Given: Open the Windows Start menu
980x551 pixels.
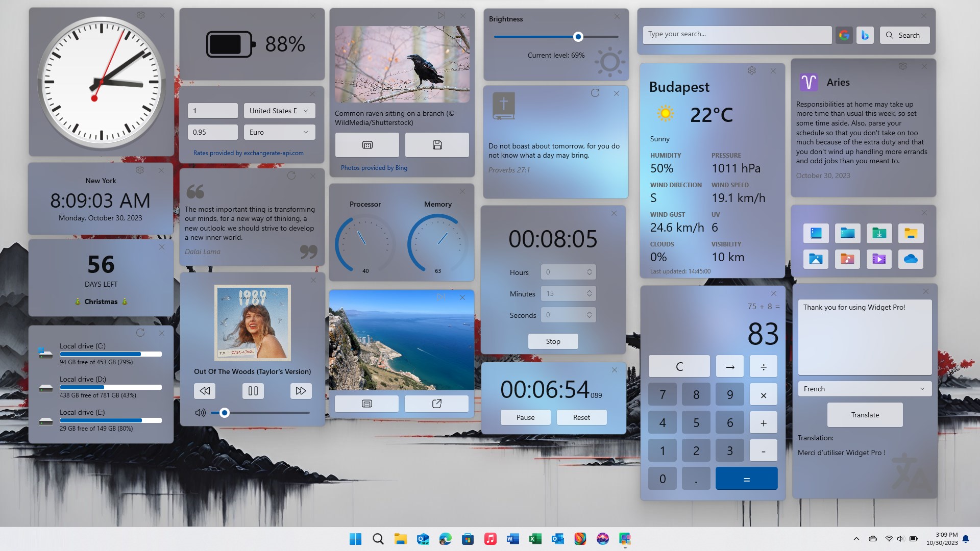Looking at the screenshot, I should tap(355, 539).
